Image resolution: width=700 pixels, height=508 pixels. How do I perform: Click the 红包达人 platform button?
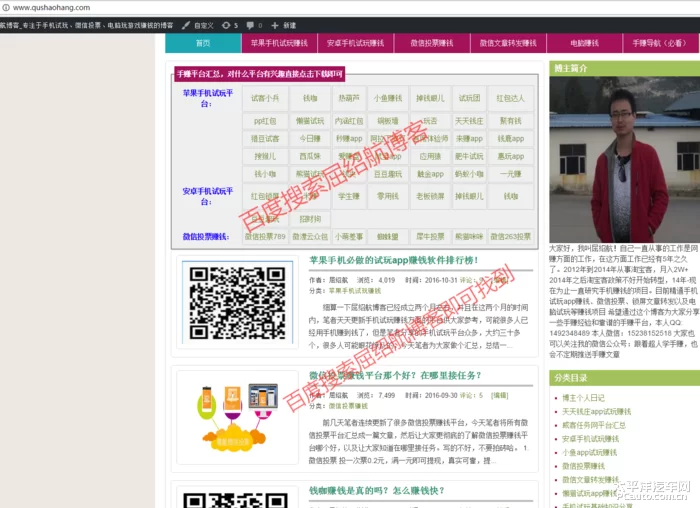(x=510, y=98)
